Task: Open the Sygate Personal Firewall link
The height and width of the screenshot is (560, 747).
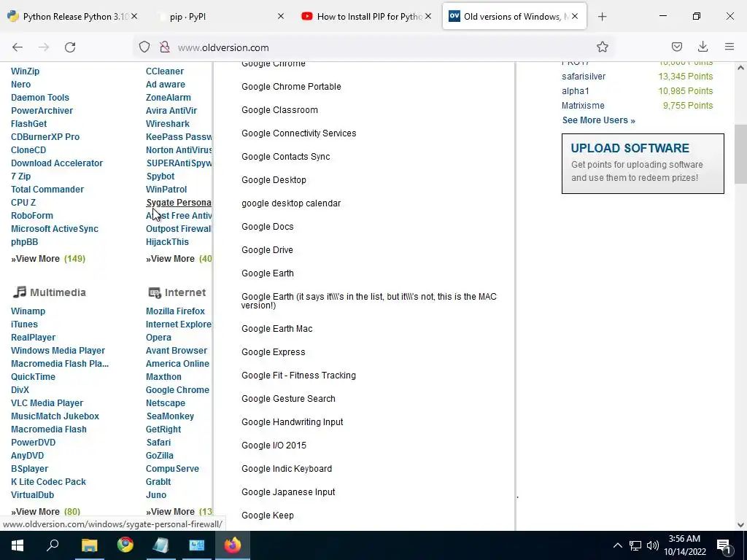Action: 179,203
